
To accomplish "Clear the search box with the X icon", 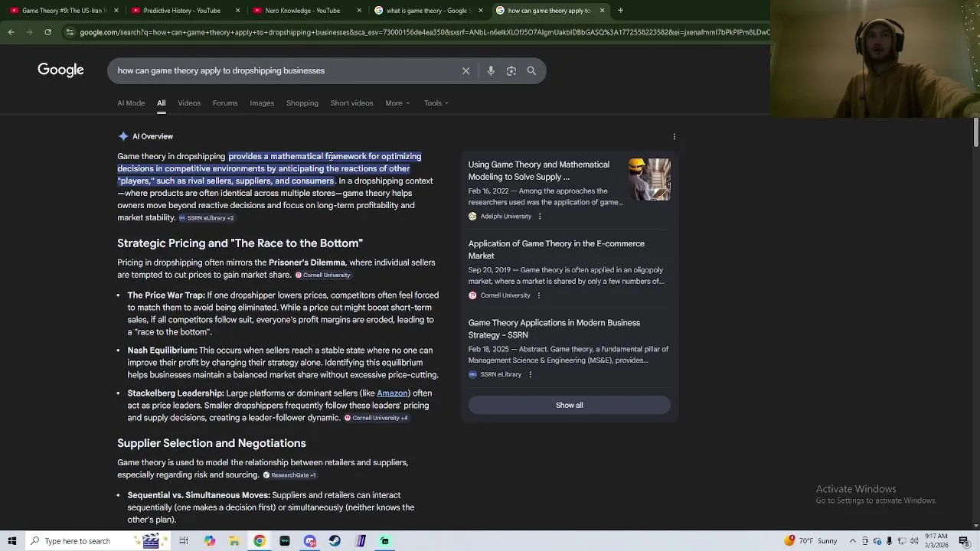I will [x=465, y=70].
